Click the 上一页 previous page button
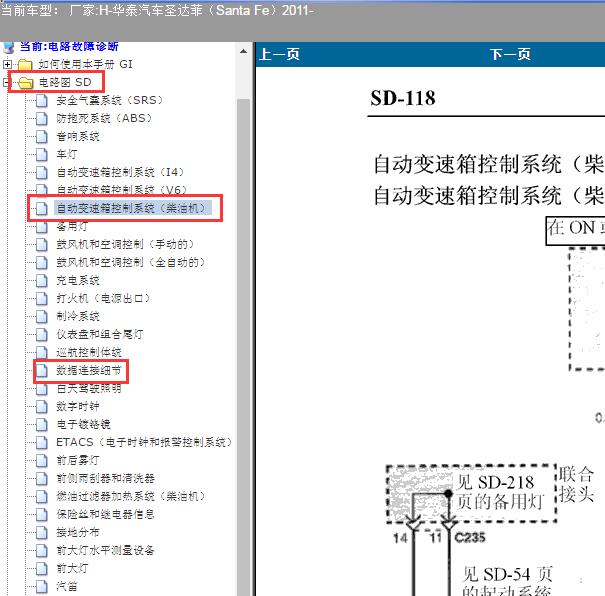605x596 pixels. (x=280, y=54)
